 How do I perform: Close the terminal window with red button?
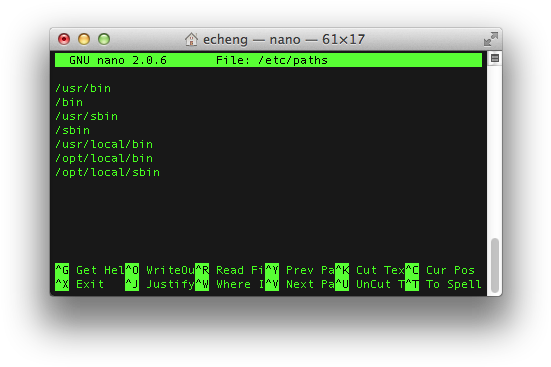[x=64, y=39]
